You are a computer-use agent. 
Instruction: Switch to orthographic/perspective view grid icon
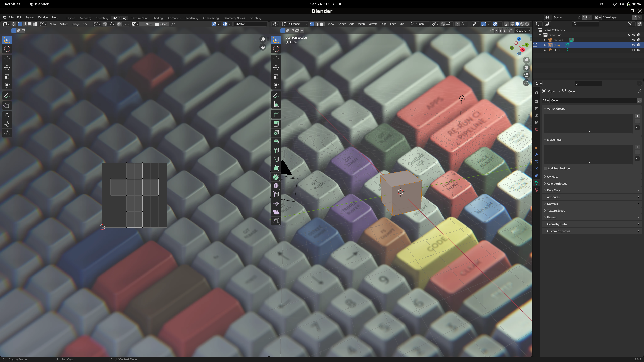click(526, 83)
